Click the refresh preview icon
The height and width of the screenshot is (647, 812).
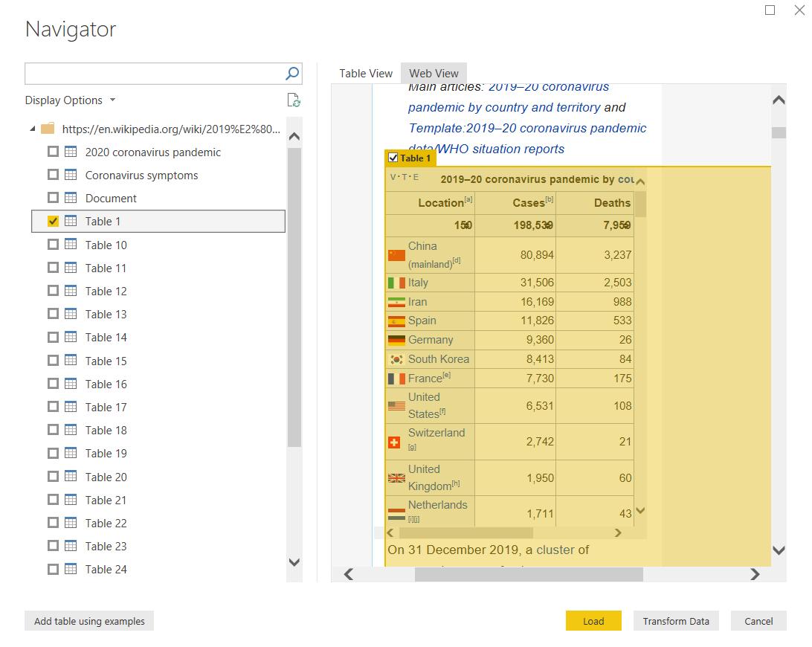pos(294,100)
